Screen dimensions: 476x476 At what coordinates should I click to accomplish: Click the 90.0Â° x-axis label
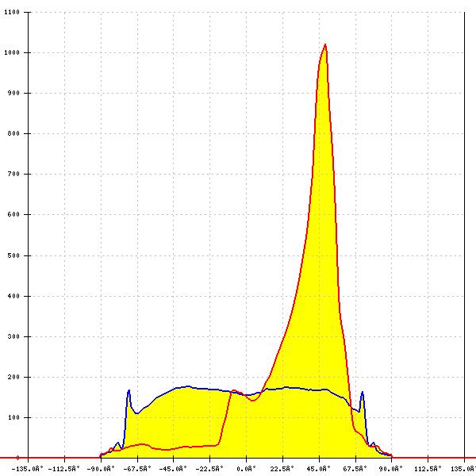tap(390, 469)
